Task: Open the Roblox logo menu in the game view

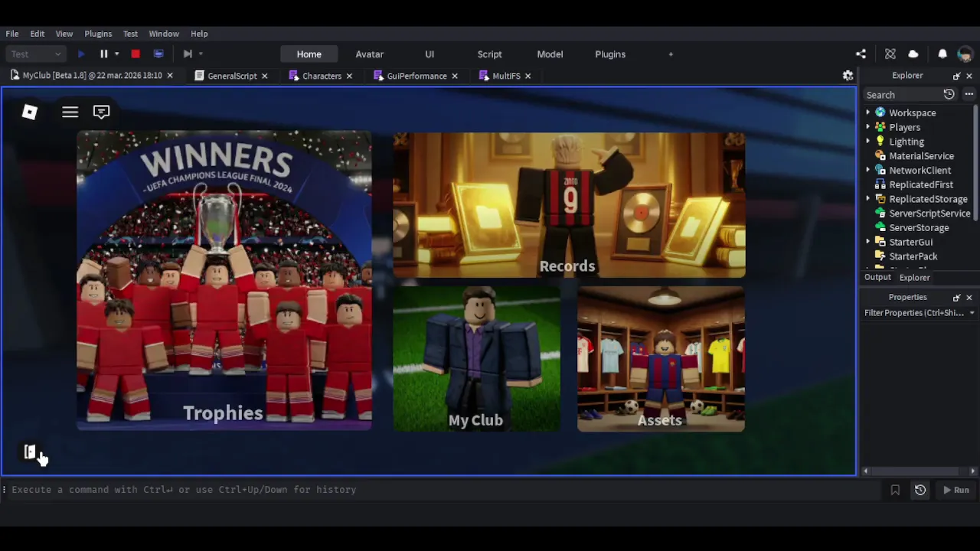Action: 30,112
